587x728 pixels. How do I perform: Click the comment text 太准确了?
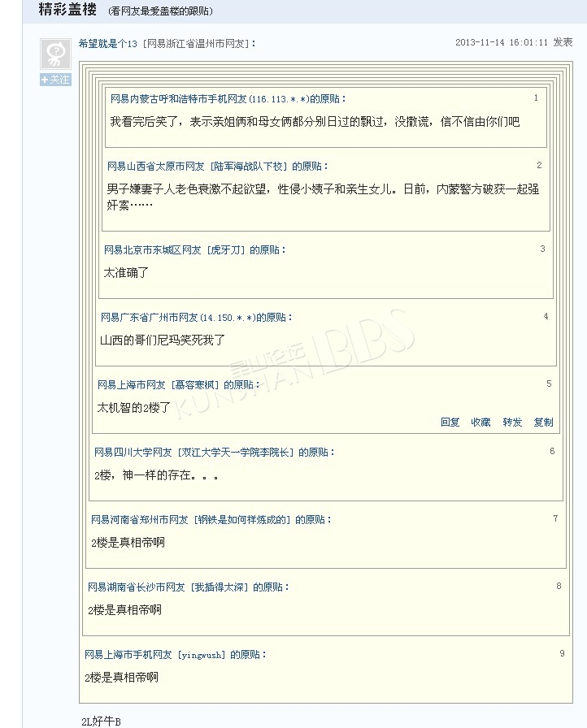[126, 272]
